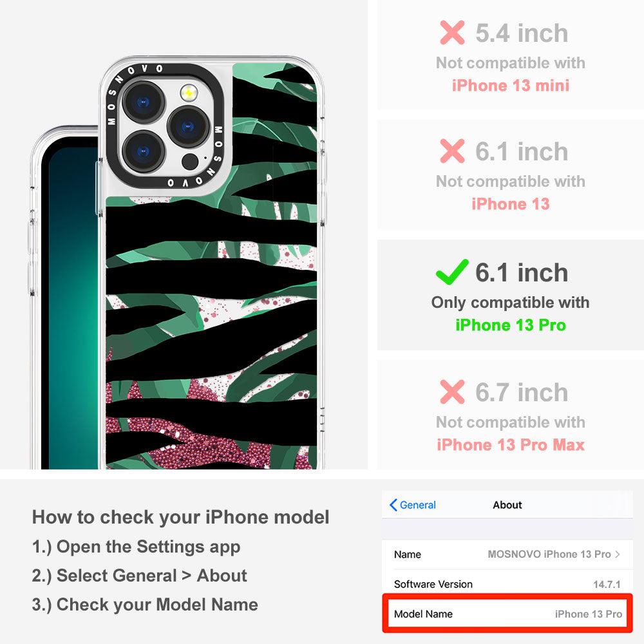The width and height of the screenshot is (644, 644).
Task: Expand the Name row chevron arrow
Action: (x=618, y=554)
